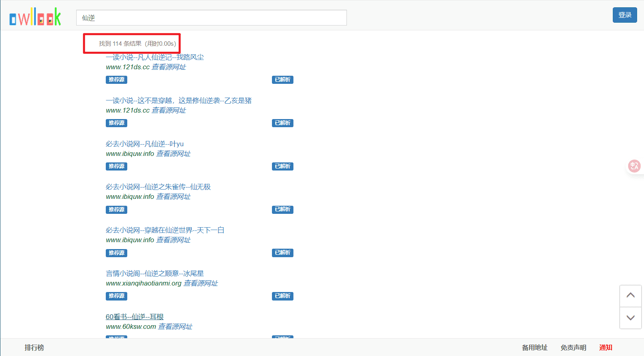Click www.121ds.cc under 凡人仙逆记

click(x=128, y=67)
